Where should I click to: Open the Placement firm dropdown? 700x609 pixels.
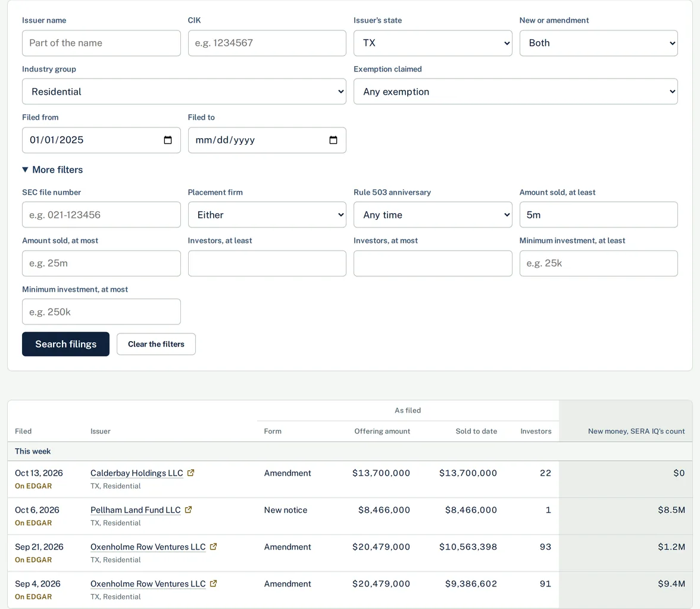[267, 215]
